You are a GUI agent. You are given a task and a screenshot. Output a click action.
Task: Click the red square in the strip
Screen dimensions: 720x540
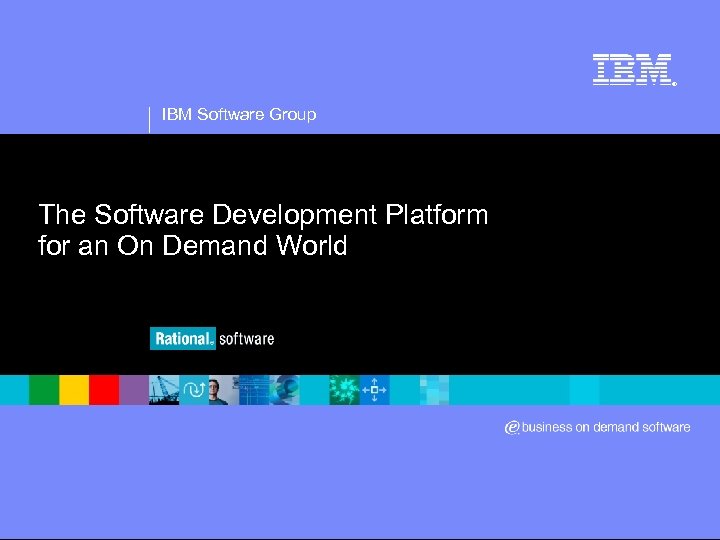pos(104,390)
